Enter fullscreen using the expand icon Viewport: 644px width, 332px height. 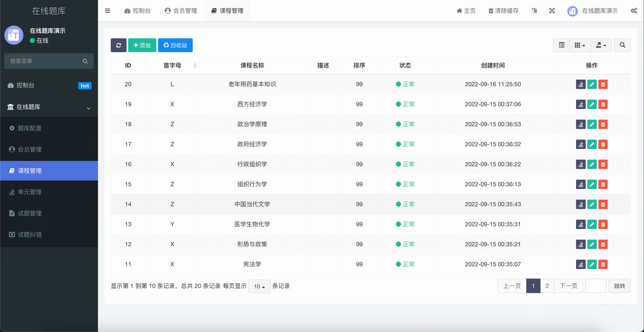pyautogui.click(x=552, y=11)
